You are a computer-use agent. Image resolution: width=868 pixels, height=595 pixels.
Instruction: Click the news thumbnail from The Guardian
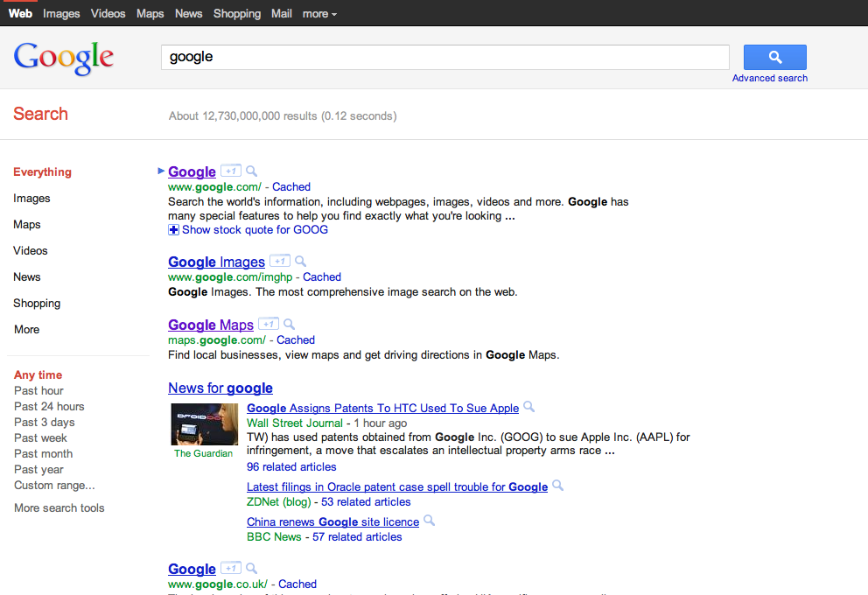(204, 424)
